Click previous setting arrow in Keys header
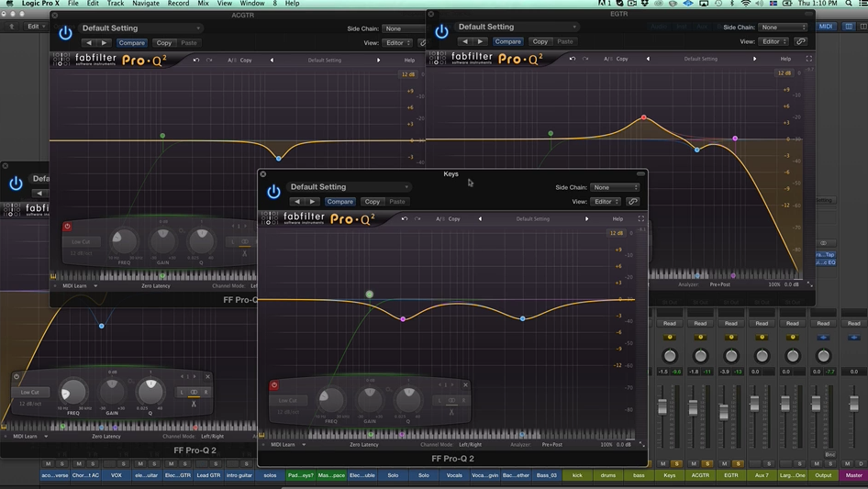Image resolution: width=868 pixels, height=489 pixels. (297, 202)
